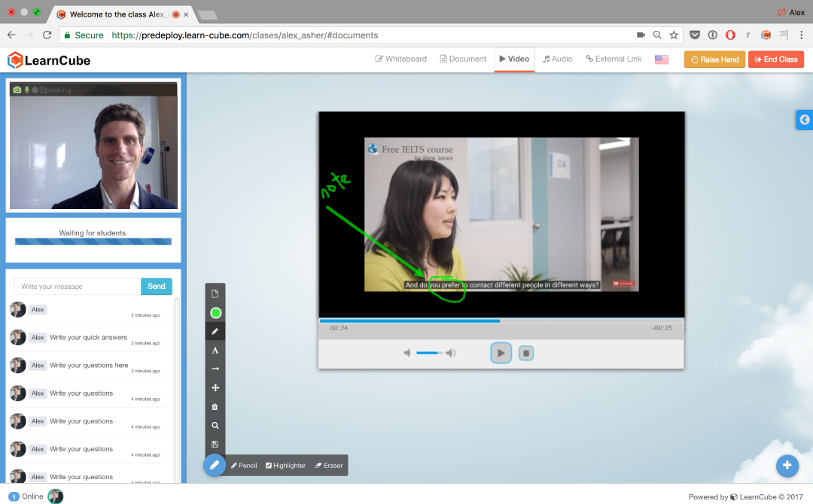Click the teacher webcam video
Viewport: 813px width, 504px height.
[x=94, y=145]
